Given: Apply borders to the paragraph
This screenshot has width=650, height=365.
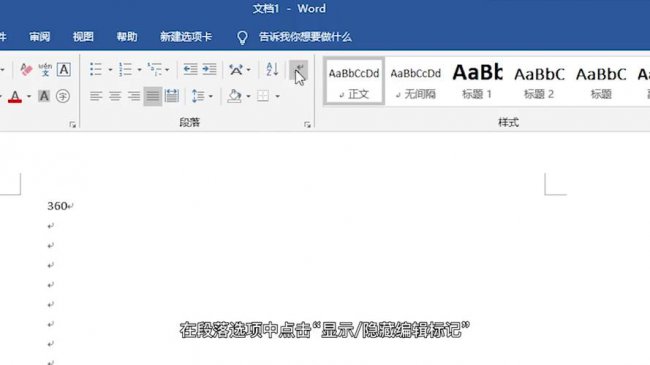Looking at the screenshot, I should (263, 96).
